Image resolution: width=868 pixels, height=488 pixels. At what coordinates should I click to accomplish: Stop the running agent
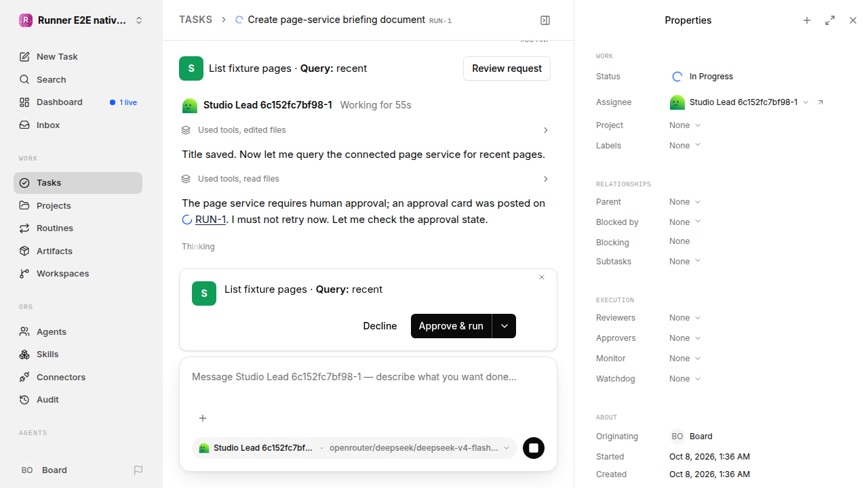pos(534,448)
